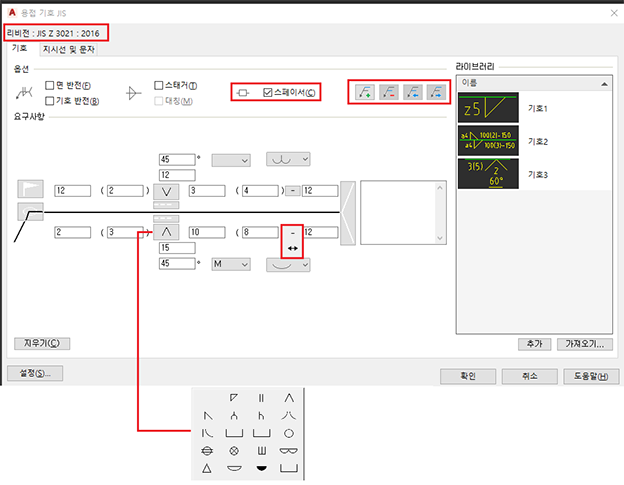Screen dimensions: 624x485
Task: Select the double-arrow staggered option under lower dash
Action: (292, 248)
